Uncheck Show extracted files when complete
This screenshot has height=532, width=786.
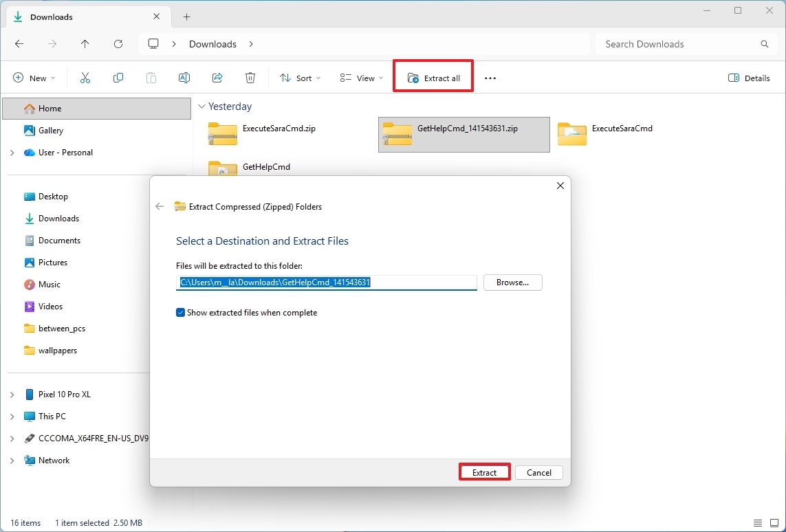point(180,313)
